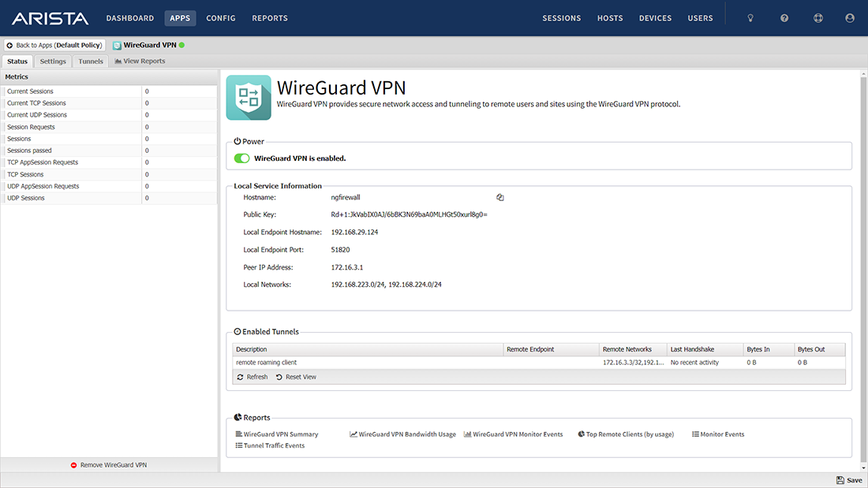
Task: Click the Remove WireGuard VPN red icon
Action: (73, 465)
